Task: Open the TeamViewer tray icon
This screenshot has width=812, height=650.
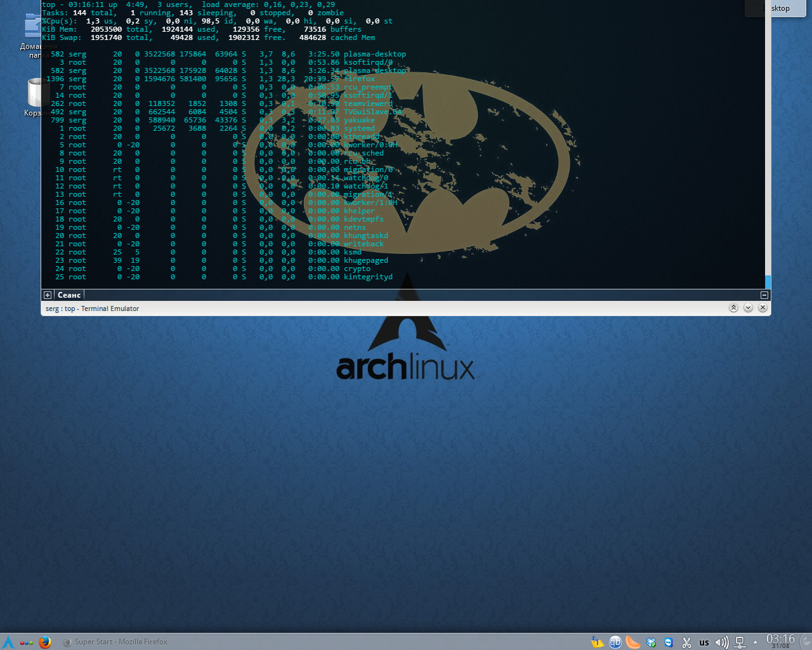Action: (x=669, y=642)
